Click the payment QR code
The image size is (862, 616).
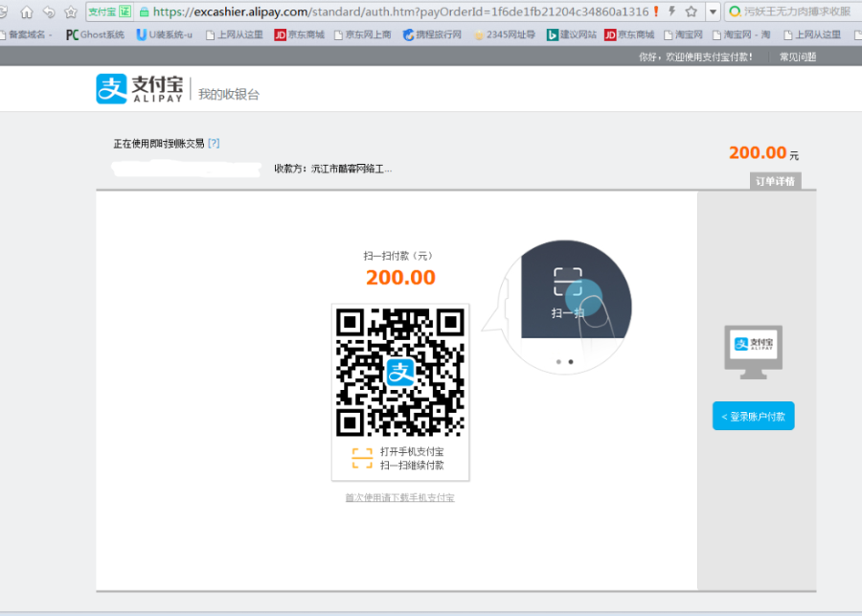(x=400, y=372)
